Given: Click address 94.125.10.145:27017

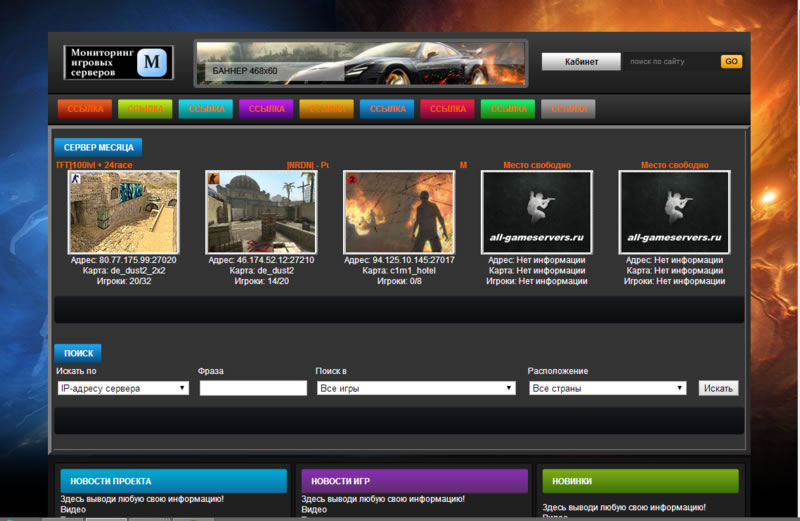Looking at the screenshot, I should [x=413, y=260].
